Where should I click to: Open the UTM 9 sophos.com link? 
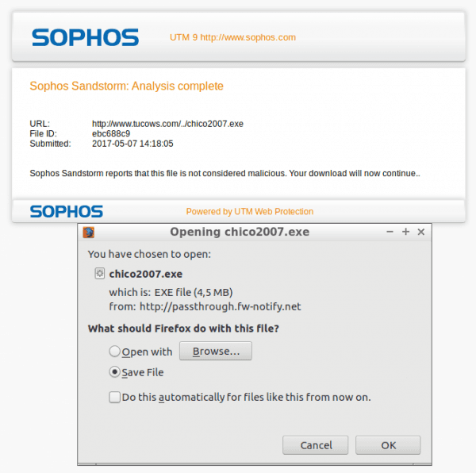pos(232,37)
